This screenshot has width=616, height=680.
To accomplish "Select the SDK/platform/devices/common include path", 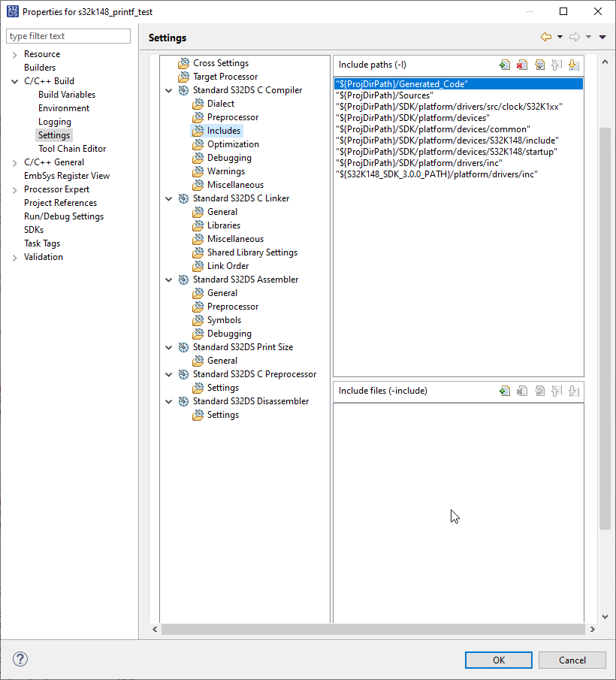I will coord(458,129).
